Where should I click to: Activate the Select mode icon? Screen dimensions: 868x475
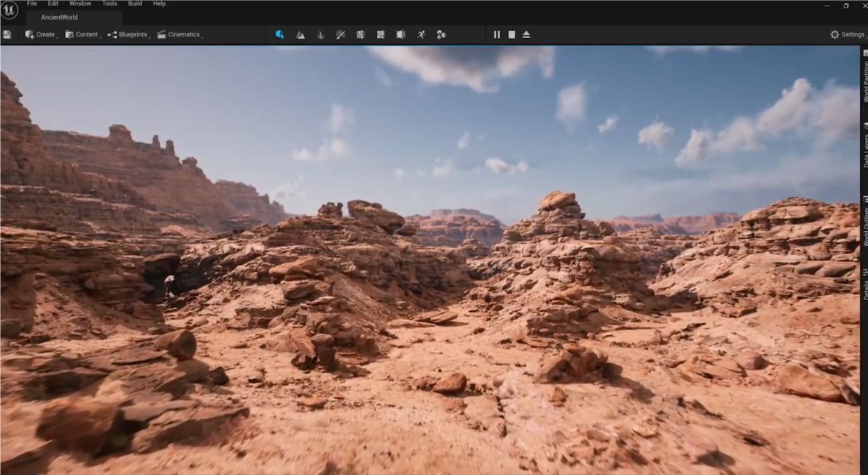click(280, 34)
